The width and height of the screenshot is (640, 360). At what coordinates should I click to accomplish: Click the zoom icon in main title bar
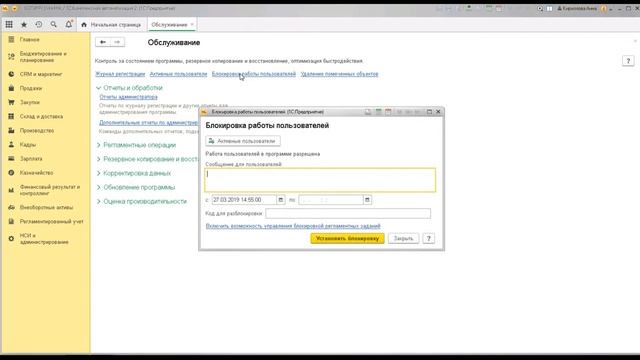tap(540, 9)
